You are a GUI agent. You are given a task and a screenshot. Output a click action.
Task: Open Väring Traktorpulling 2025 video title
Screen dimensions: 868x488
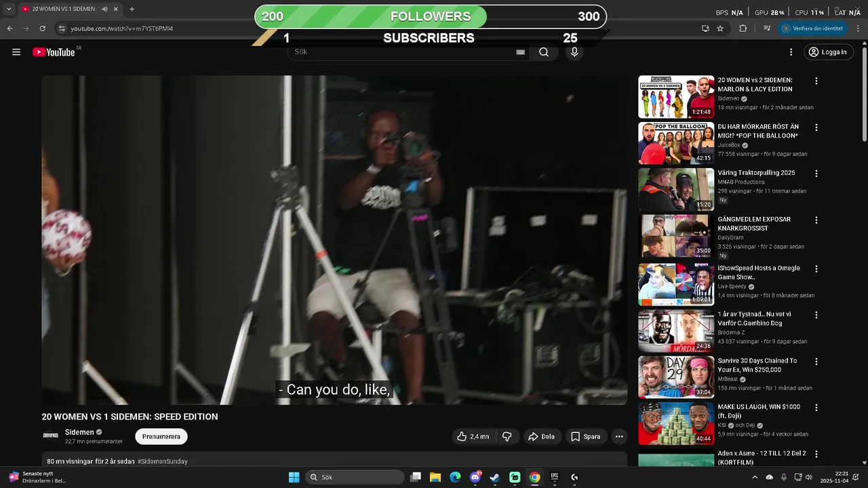756,173
